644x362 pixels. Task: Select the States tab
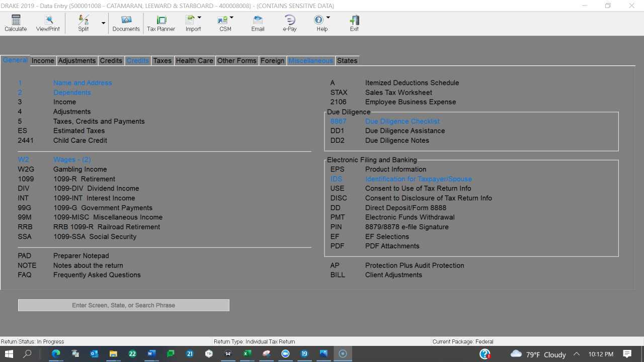[x=347, y=61]
